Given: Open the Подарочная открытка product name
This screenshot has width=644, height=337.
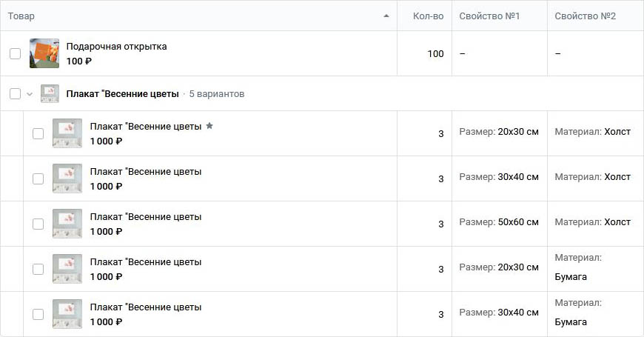Looking at the screenshot, I should point(117,47).
